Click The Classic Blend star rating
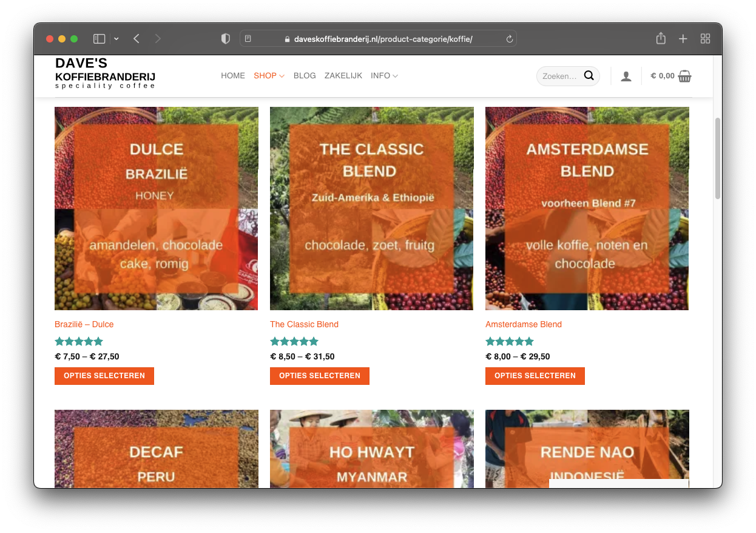The image size is (756, 533). click(294, 341)
